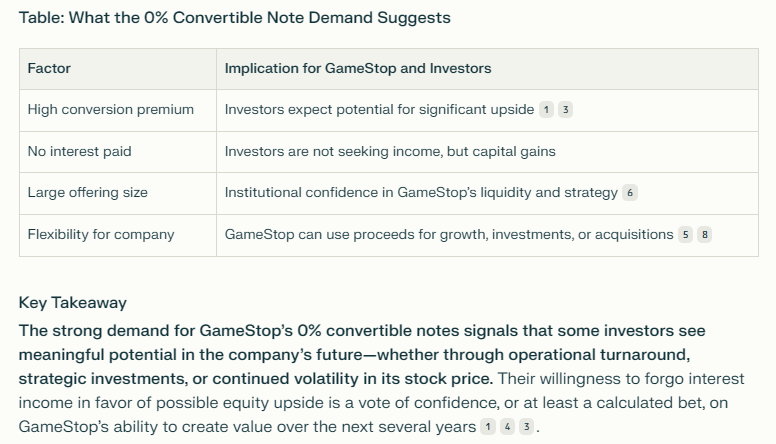The width and height of the screenshot is (776, 444).
Task: Open citation 6 in Large offering size row
Action: [x=630, y=193]
